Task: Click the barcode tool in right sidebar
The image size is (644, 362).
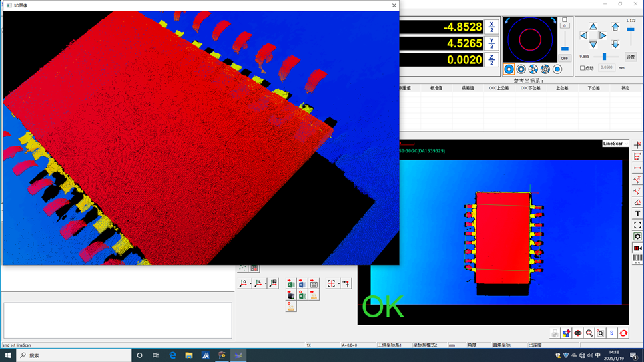Action: (x=637, y=258)
